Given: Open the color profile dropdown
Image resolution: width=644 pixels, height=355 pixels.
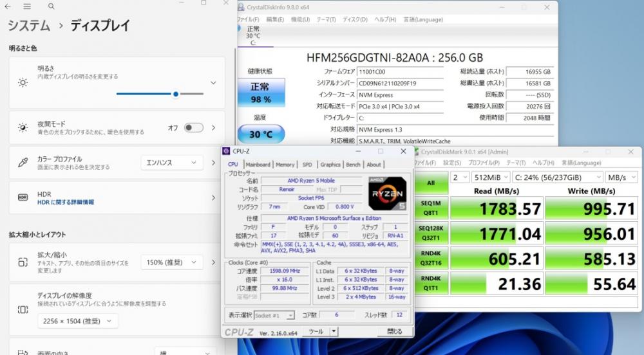Looking at the screenshot, I should tap(172, 163).
